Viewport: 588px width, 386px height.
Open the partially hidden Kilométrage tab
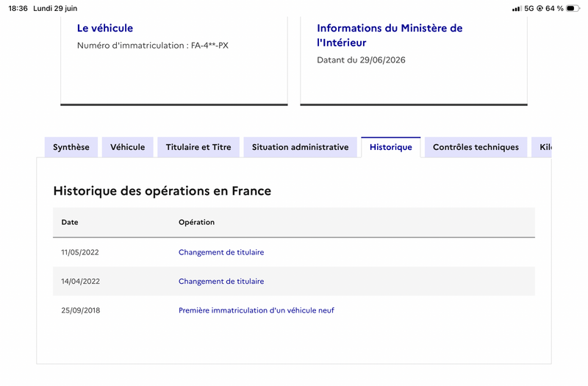[x=542, y=147]
